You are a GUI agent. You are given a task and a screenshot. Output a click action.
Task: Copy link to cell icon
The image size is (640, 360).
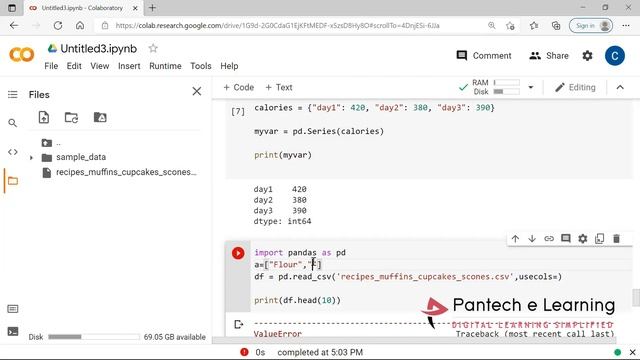coord(549,239)
